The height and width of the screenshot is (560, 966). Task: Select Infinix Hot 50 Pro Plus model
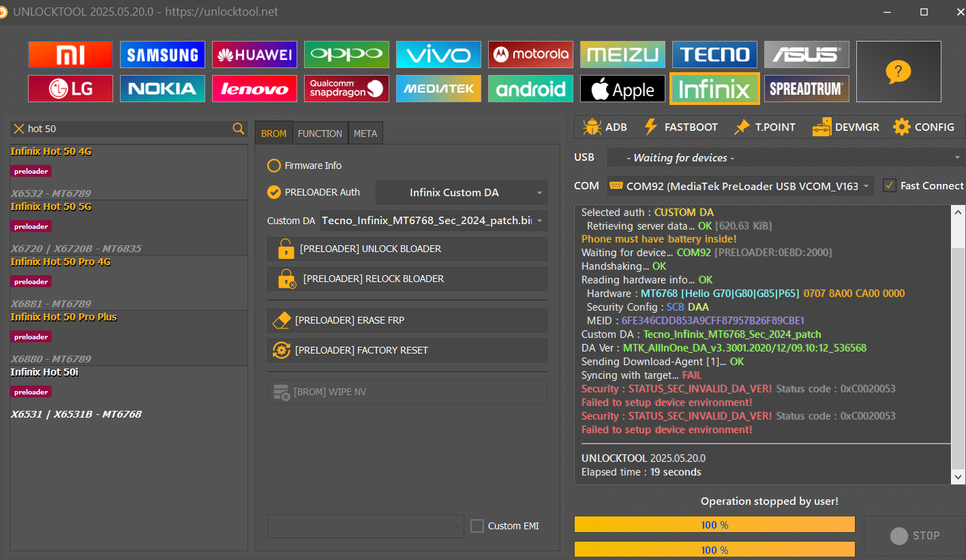128,338
